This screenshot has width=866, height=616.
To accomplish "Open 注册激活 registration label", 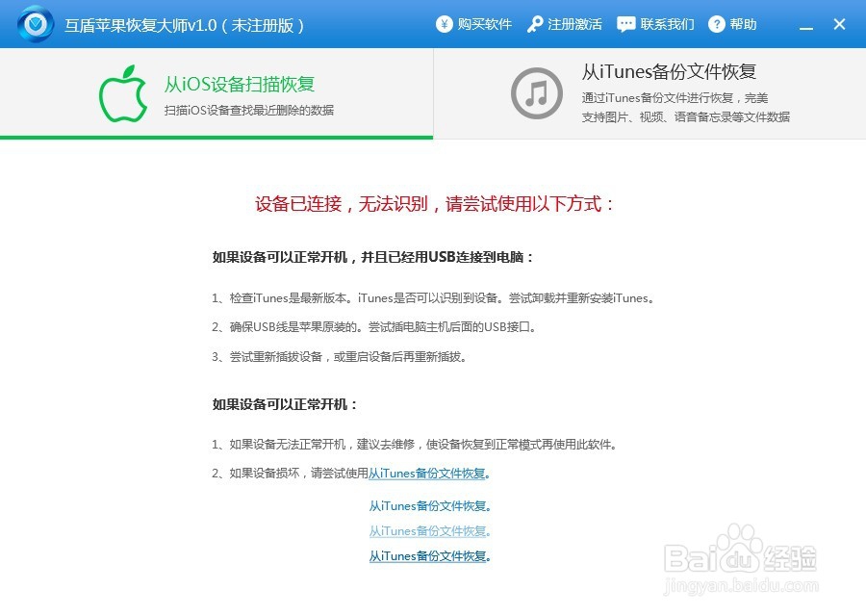I will coord(574,24).
